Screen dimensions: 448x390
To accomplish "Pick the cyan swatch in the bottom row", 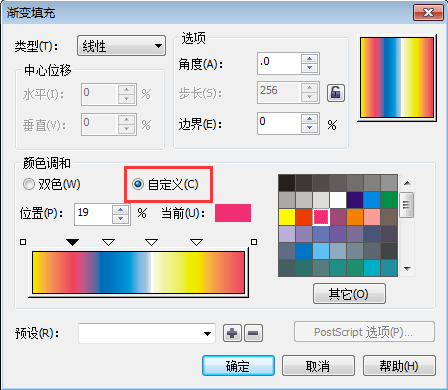I will pyautogui.click(x=372, y=268).
